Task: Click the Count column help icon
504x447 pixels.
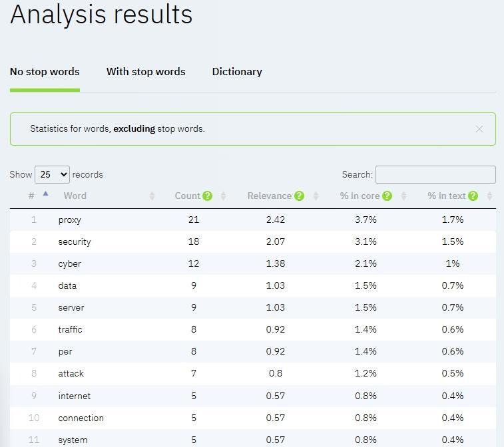Action: pos(208,196)
